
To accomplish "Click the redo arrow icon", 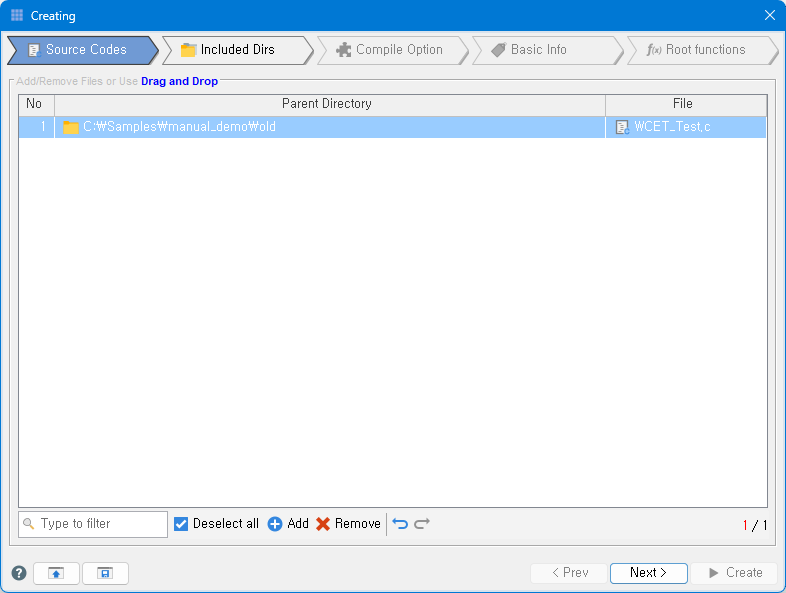I will [x=422, y=524].
